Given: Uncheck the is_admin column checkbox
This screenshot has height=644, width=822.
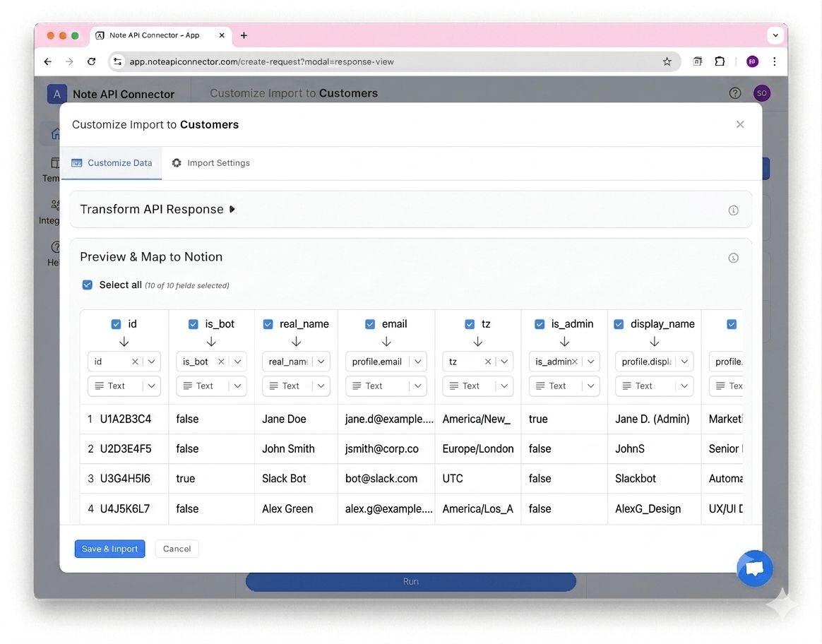Looking at the screenshot, I should click(x=540, y=324).
